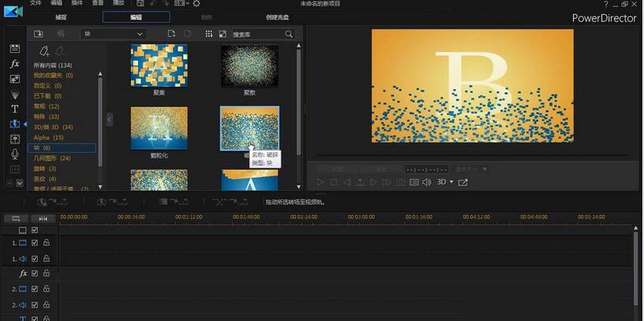Open the Effect Room fx icon in sidebar
The height and width of the screenshot is (321, 644).
14,64
